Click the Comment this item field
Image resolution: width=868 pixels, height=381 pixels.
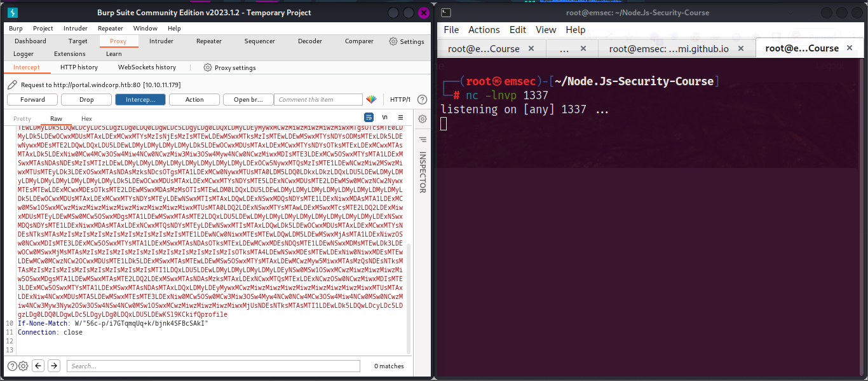[318, 100]
